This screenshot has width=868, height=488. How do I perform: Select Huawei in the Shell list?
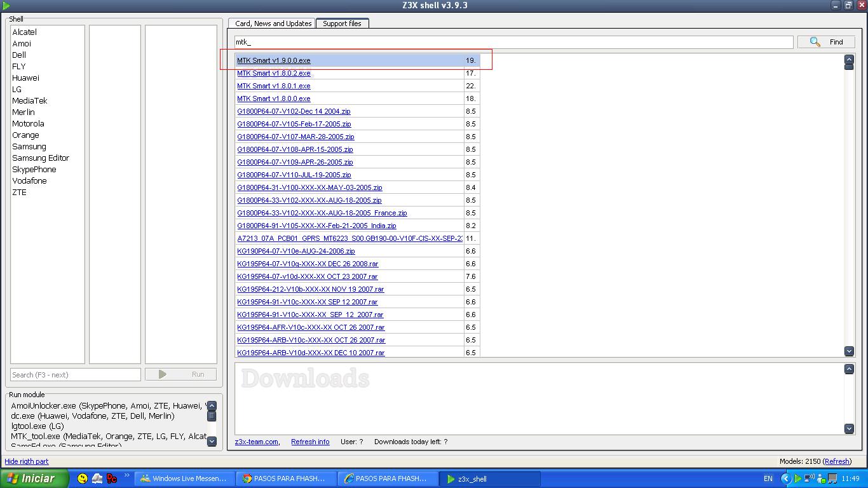(25, 78)
